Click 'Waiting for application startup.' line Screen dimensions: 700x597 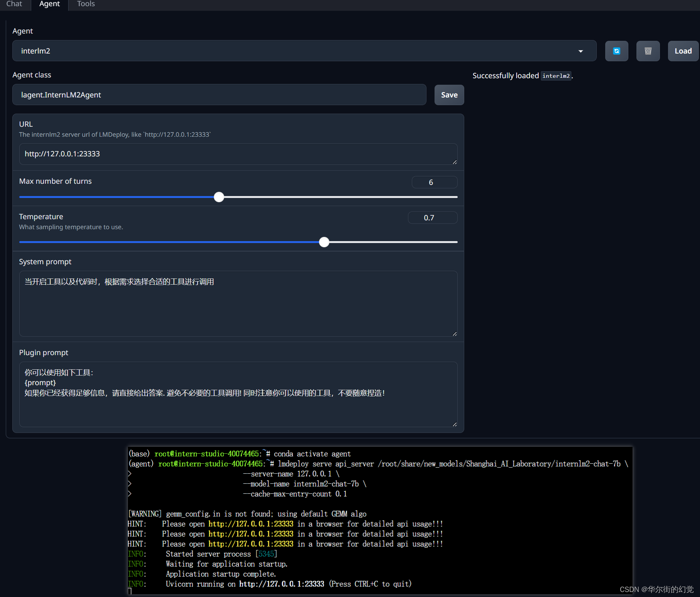click(x=208, y=564)
